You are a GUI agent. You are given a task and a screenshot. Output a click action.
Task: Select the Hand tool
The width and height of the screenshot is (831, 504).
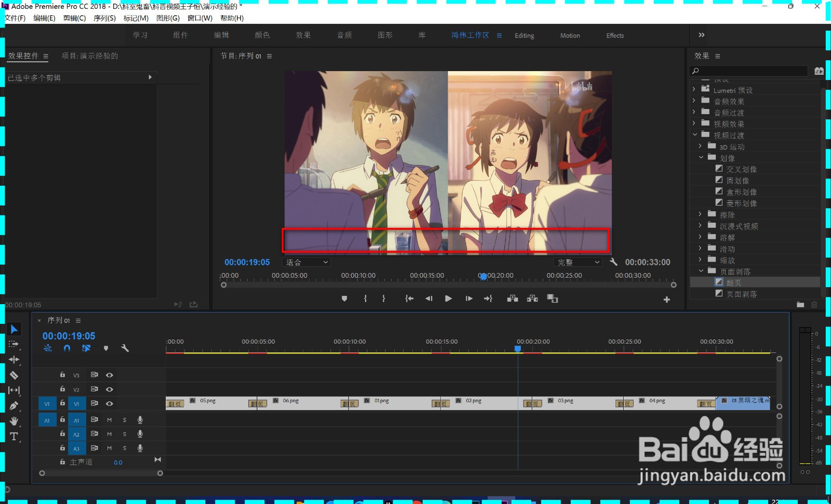[x=14, y=421]
